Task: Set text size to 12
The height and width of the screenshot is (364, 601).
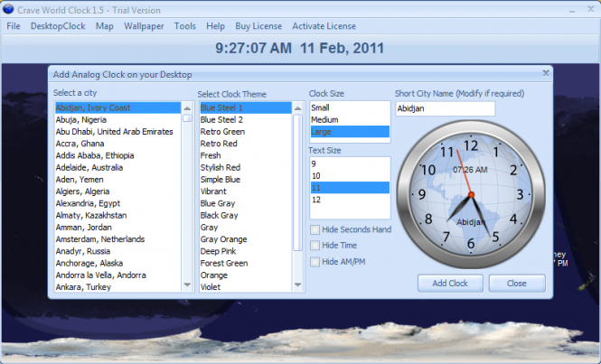Action: pos(350,200)
